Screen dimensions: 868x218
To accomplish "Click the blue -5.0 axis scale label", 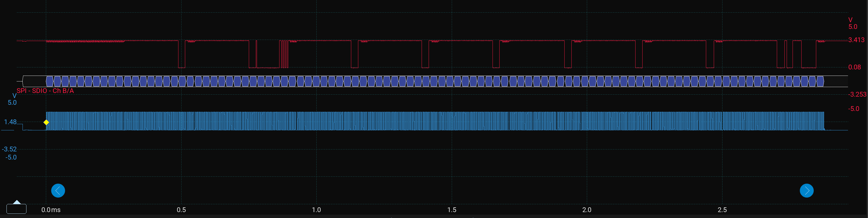I will [11, 157].
